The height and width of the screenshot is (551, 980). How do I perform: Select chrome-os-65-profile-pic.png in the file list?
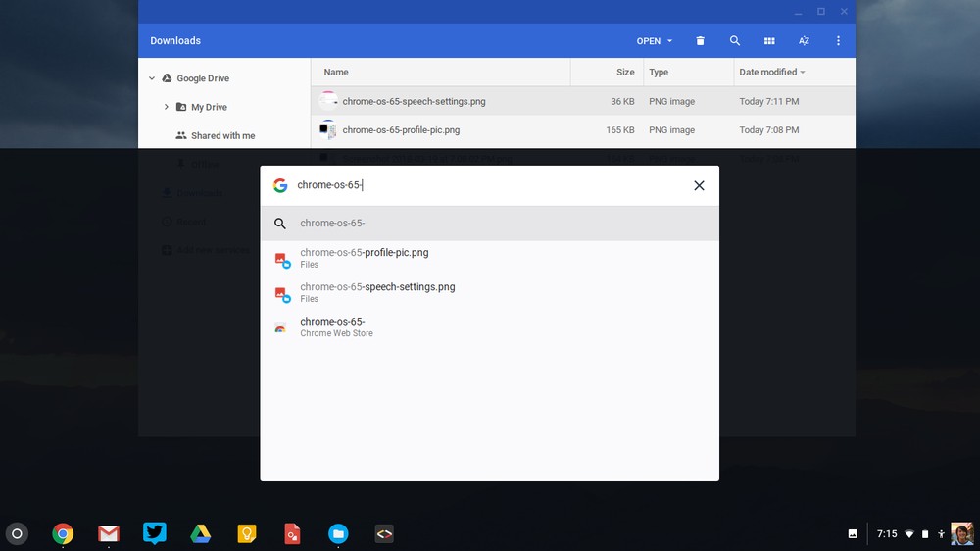583,130
